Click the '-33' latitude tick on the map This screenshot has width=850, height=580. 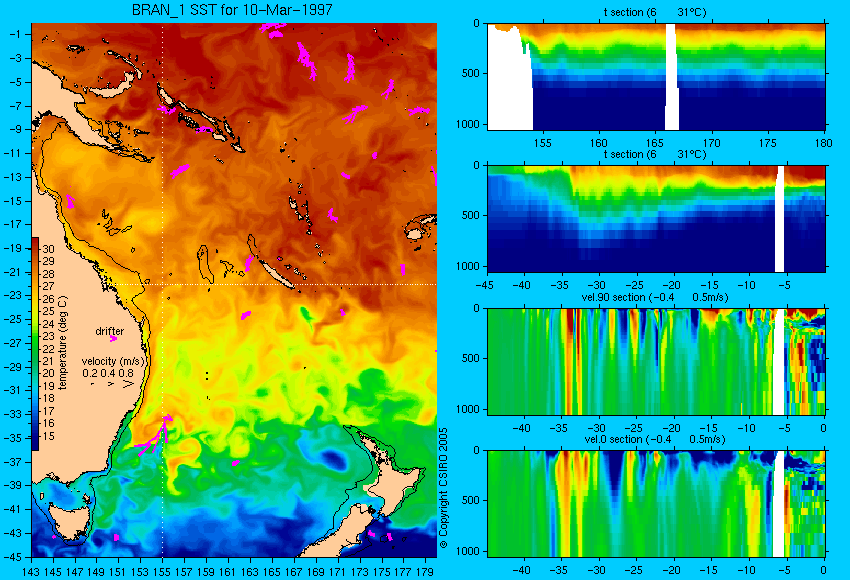(x=13, y=414)
